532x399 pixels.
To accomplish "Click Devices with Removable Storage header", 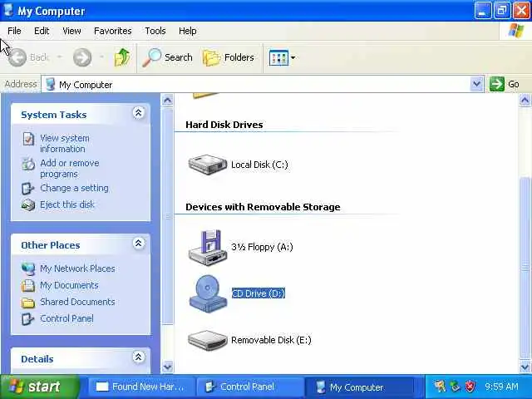I will (x=263, y=207).
